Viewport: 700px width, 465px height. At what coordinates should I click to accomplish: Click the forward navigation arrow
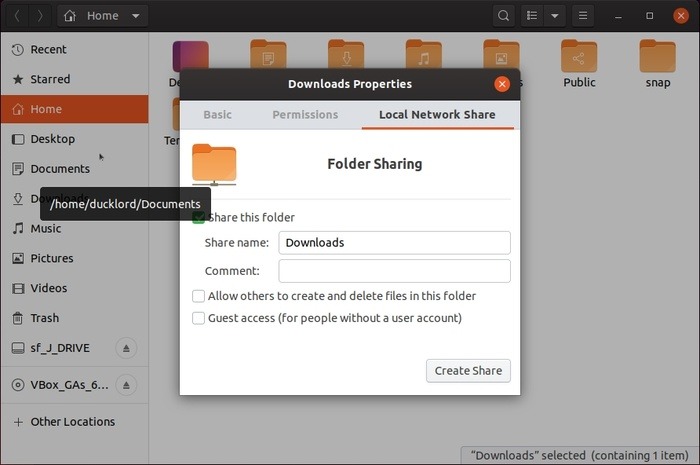coord(40,16)
